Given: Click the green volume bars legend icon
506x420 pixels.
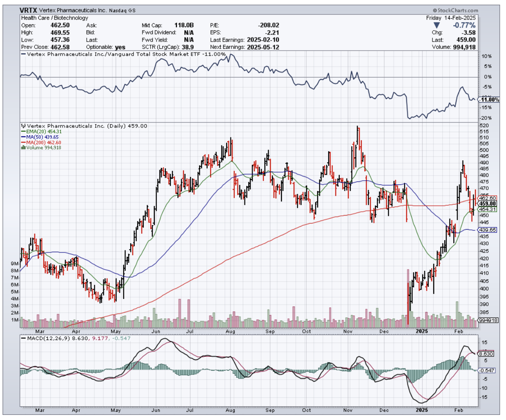Looking at the screenshot, I should click(x=22, y=148).
